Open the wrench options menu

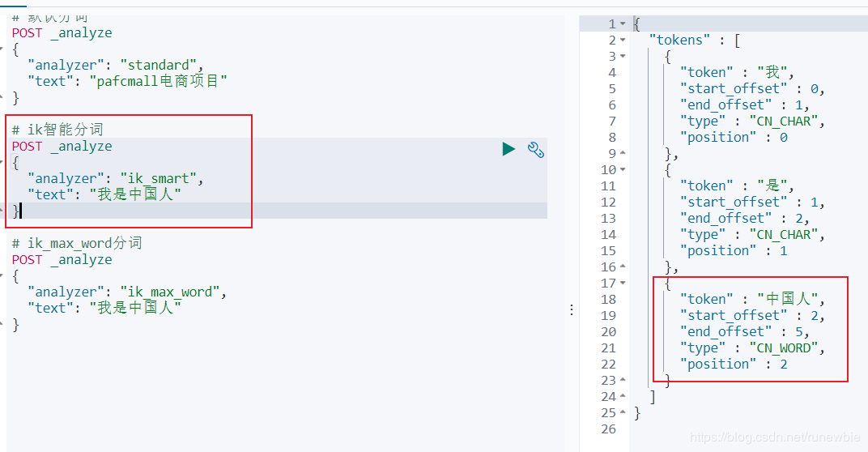535,150
